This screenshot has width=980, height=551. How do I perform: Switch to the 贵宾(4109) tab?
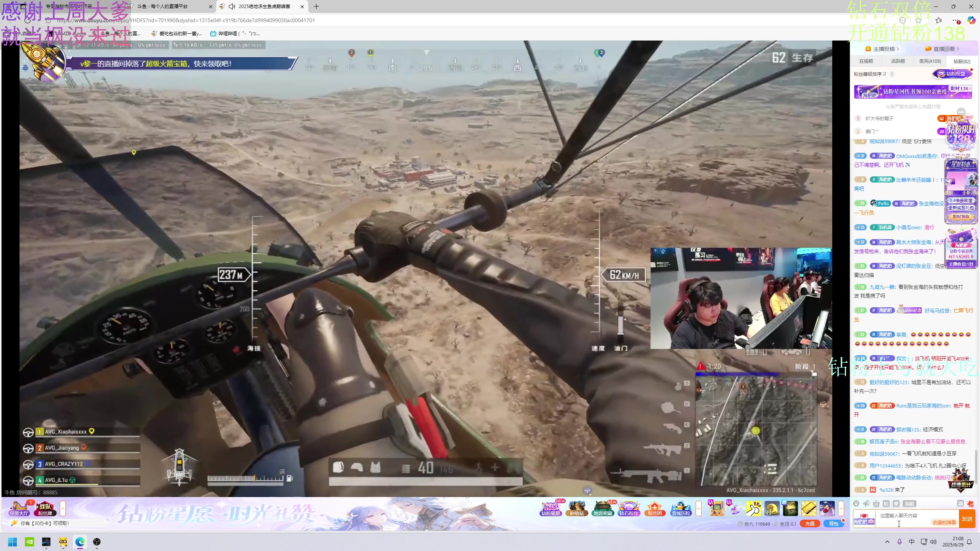[930, 61]
